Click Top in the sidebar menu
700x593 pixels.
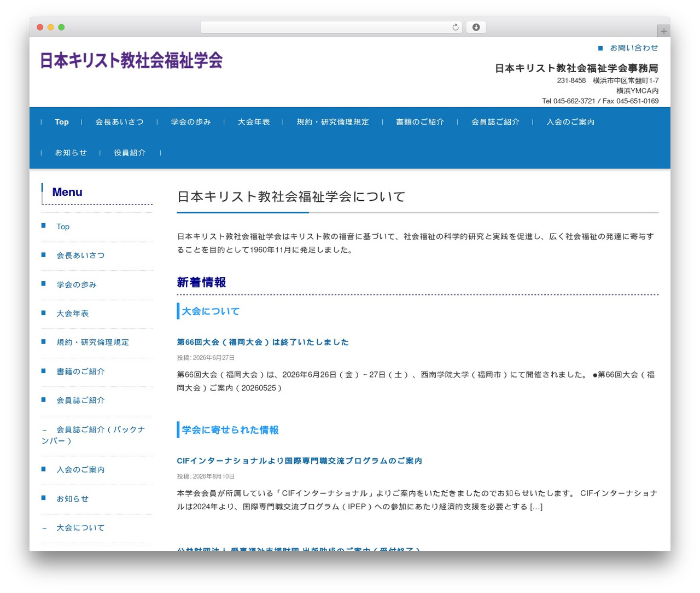click(63, 226)
